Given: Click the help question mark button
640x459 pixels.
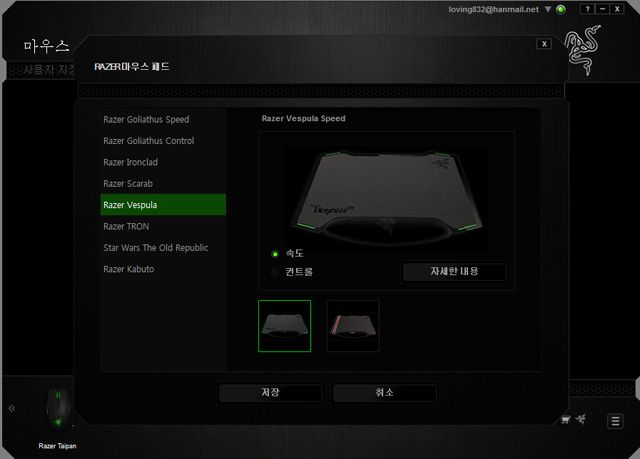Looking at the screenshot, I should pyautogui.click(x=588, y=9).
